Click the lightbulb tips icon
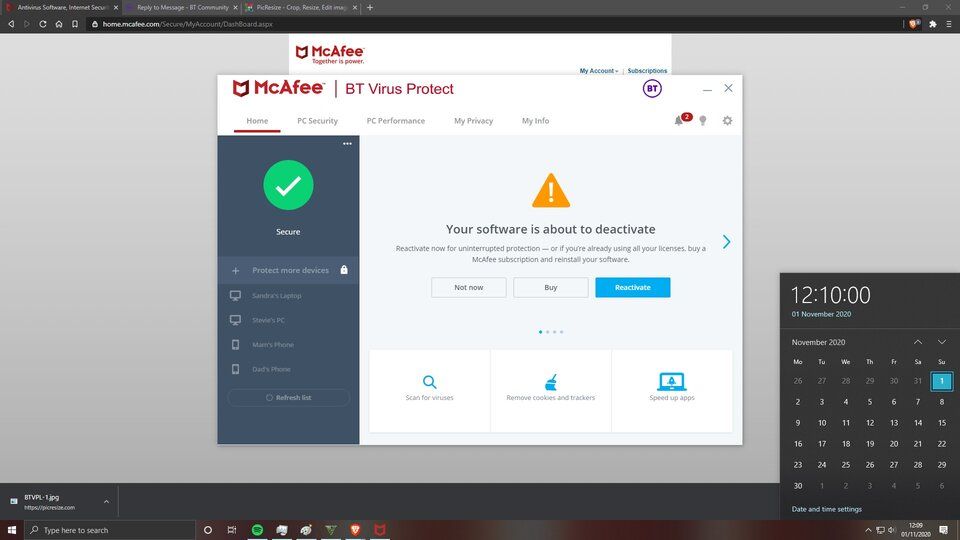960x540 pixels. click(703, 121)
